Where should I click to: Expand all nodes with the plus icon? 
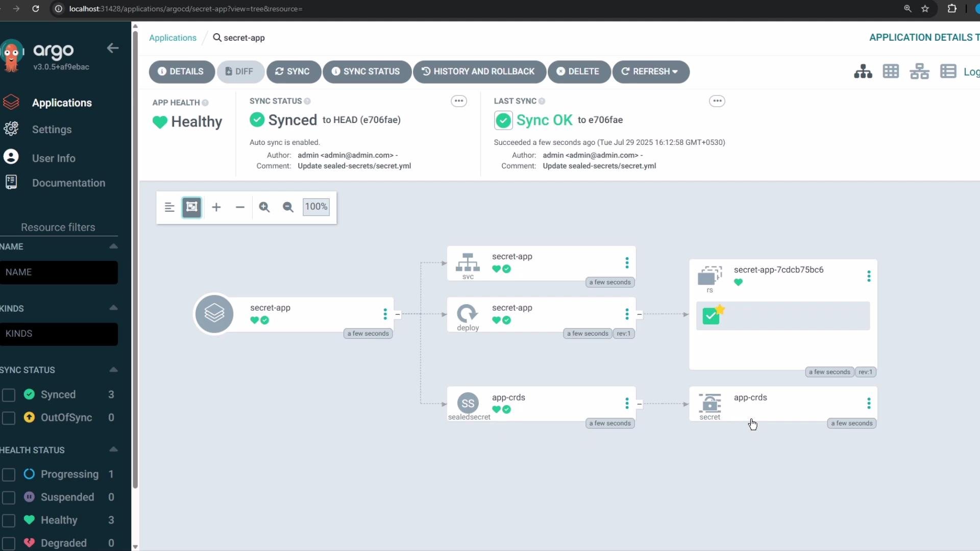point(216,207)
